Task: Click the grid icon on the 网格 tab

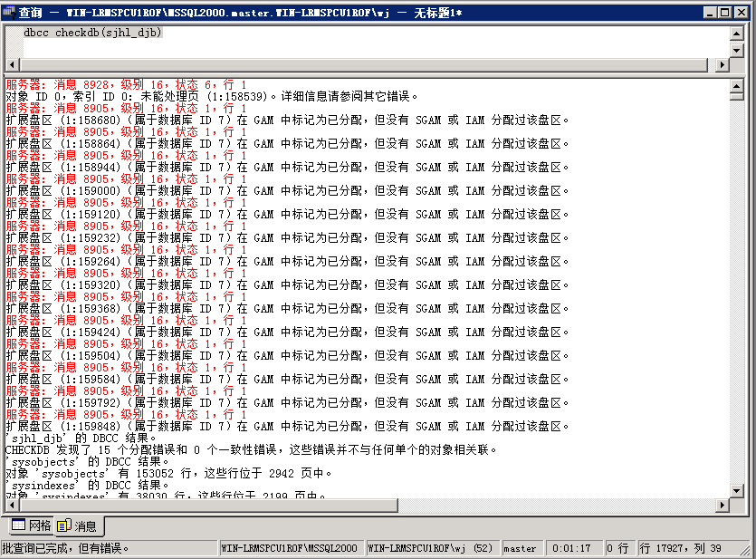Action: [18, 525]
